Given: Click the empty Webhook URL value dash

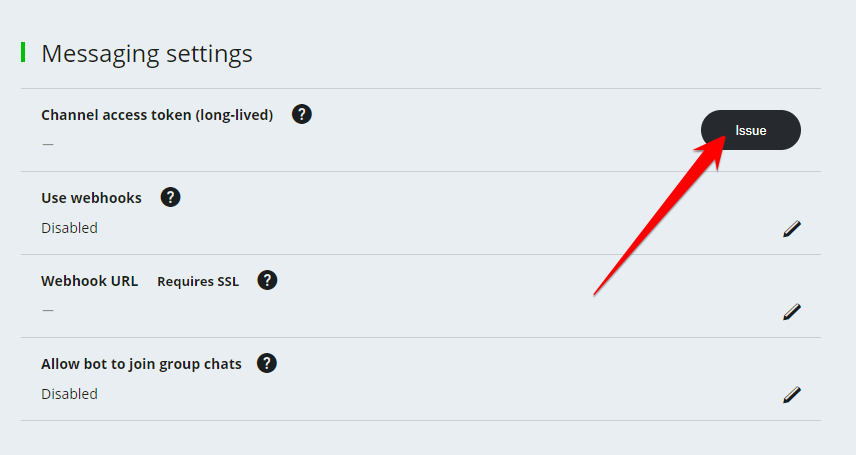Looking at the screenshot, I should click(x=47, y=310).
